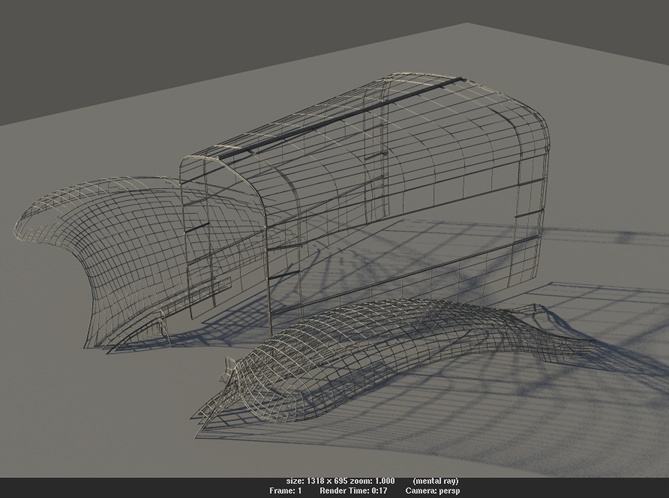The width and height of the screenshot is (669, 498).
Task: Click the '(mental ray)' renderer label
Action: click(435, 481)
